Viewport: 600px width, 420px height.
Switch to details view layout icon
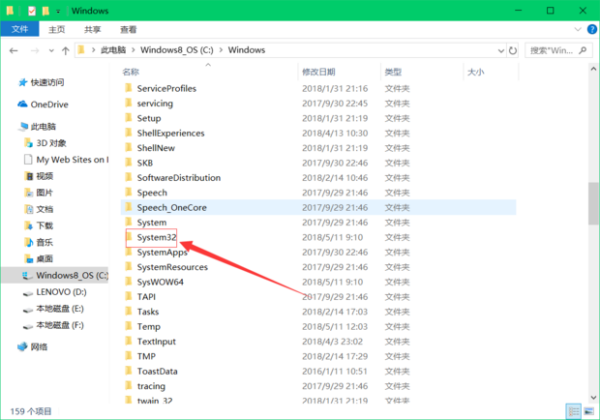point(572,411)
